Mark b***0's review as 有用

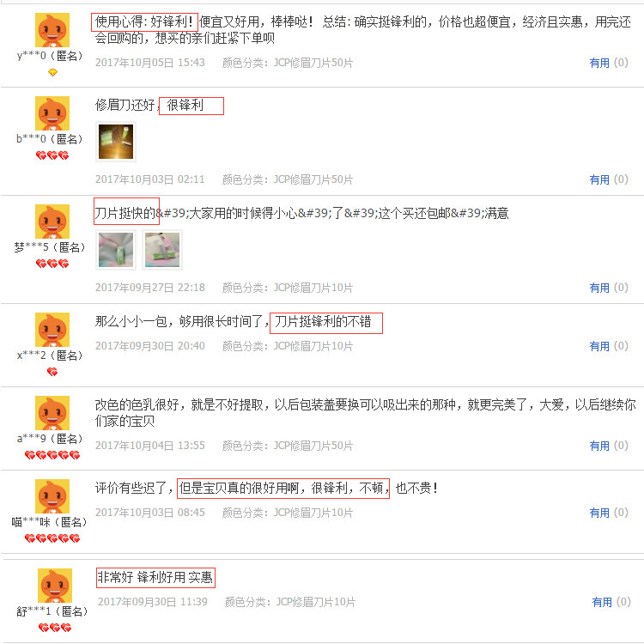point(608,179)
